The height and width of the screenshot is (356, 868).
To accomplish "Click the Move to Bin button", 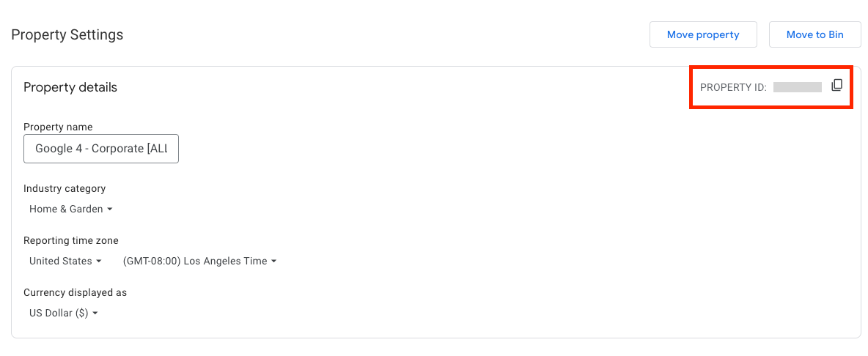I will point(815,35).
